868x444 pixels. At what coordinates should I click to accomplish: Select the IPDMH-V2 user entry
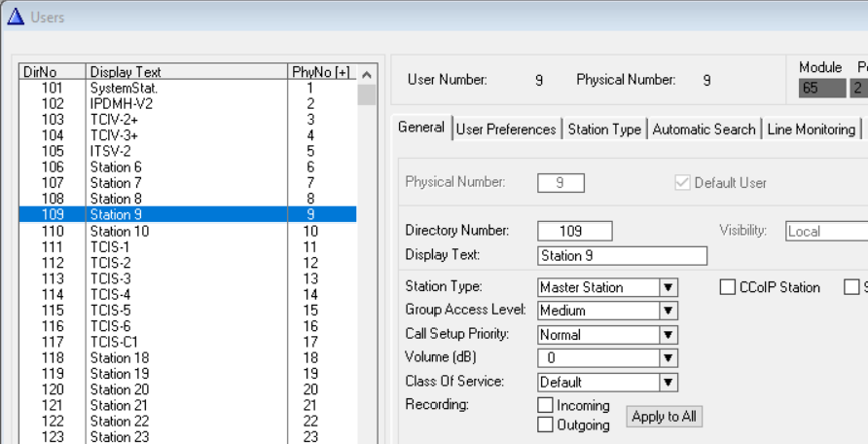tap(188, 103)
